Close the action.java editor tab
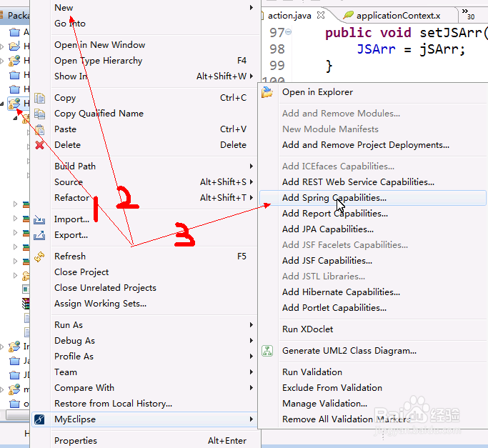This screenshot has width=488, height=448. 321,15
